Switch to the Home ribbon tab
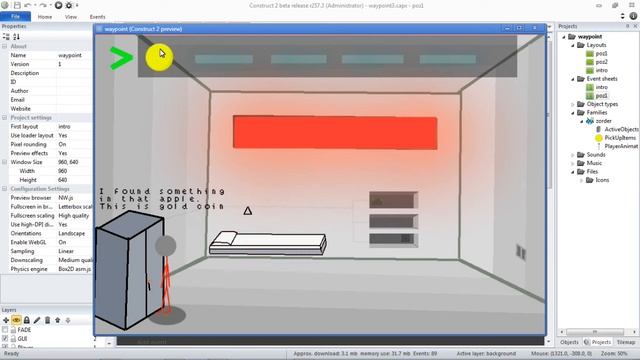This screenshot has height=360, width=640. [x=44, y=17]
